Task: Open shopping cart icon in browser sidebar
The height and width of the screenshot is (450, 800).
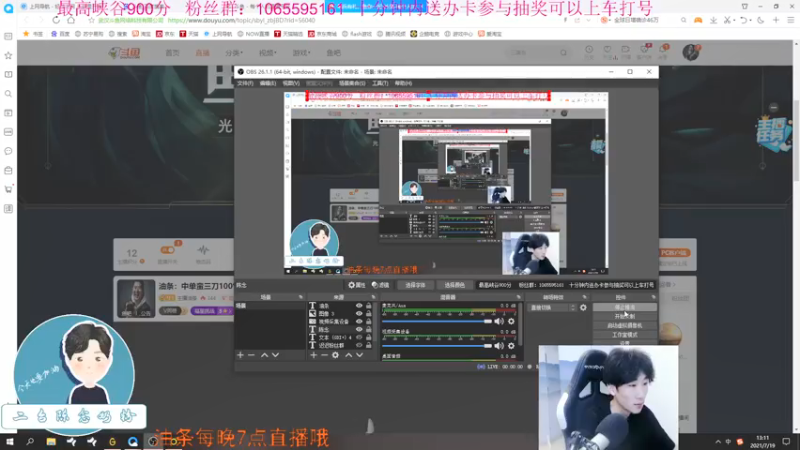Action: point(8,189)
